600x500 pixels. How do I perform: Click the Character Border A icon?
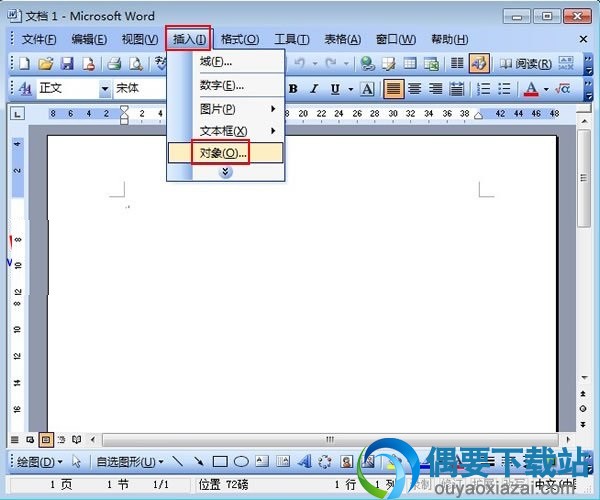(367, 89)
